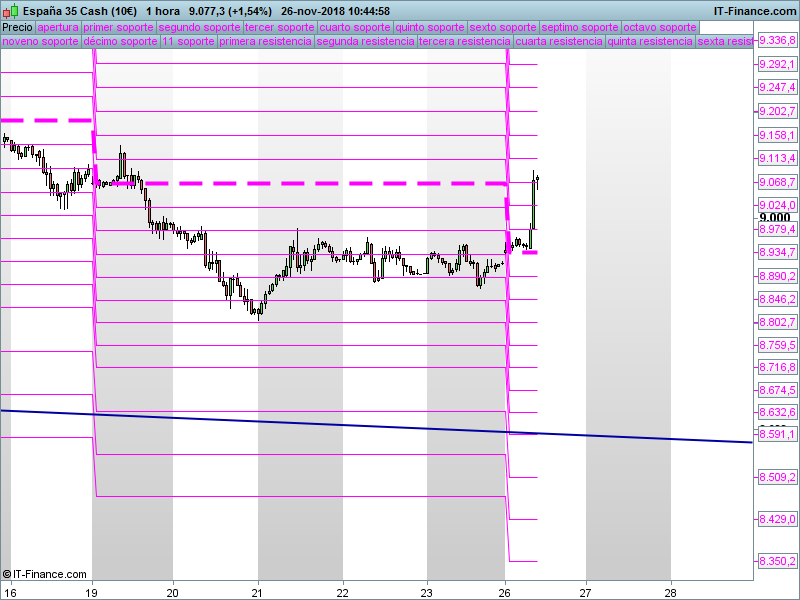Click the sexto soporte label

(x=503, y=27)
